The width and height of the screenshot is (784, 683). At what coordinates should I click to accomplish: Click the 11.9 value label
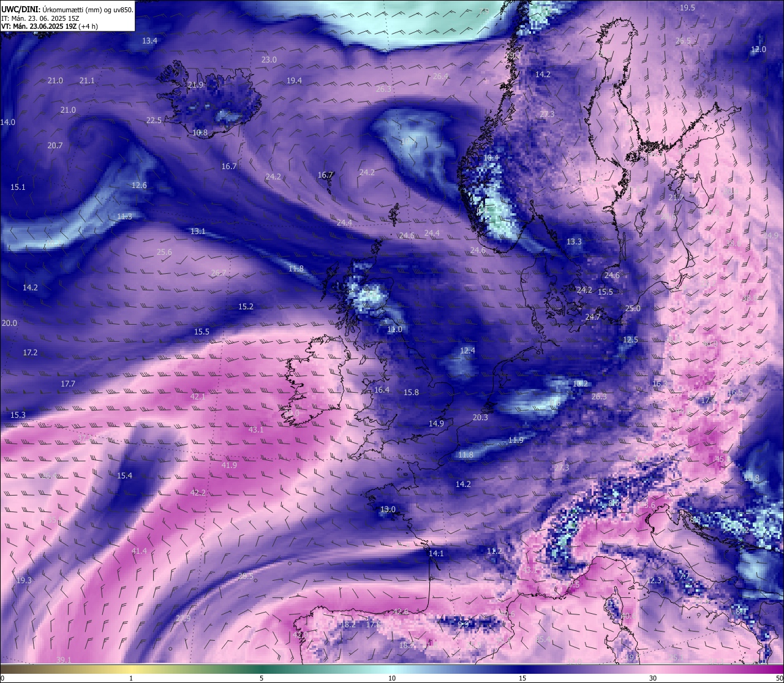(x=516, y=440)
